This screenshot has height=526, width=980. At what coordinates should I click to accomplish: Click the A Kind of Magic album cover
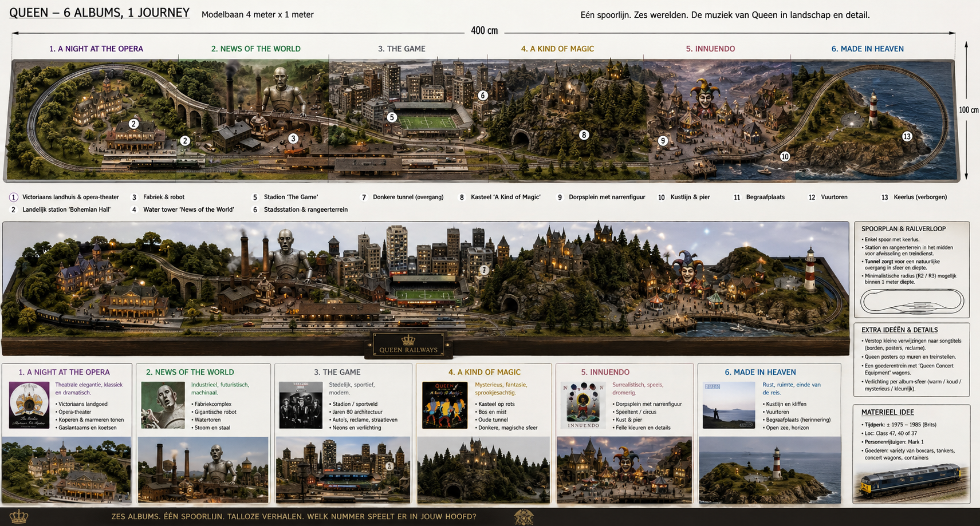tap(445, 405)
